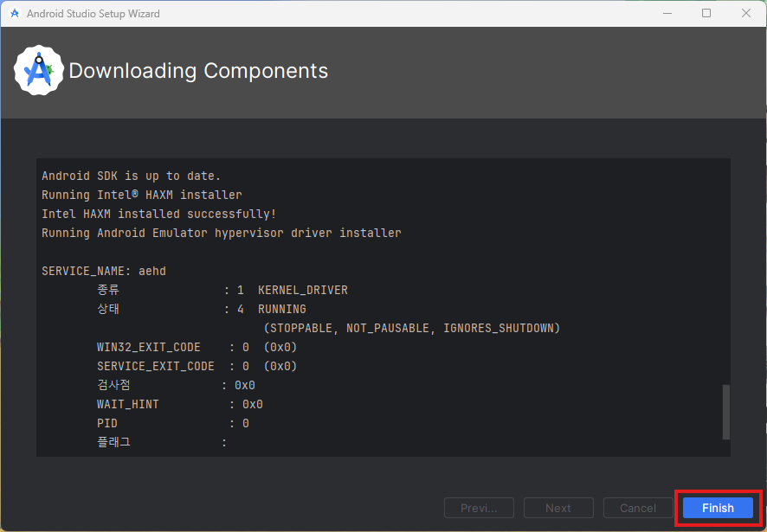Click 'Running Android Emulator hypervisor driver installer' line
Image resolution: width=767 pixels, height=532 pixels.
[x=221, y=233]
